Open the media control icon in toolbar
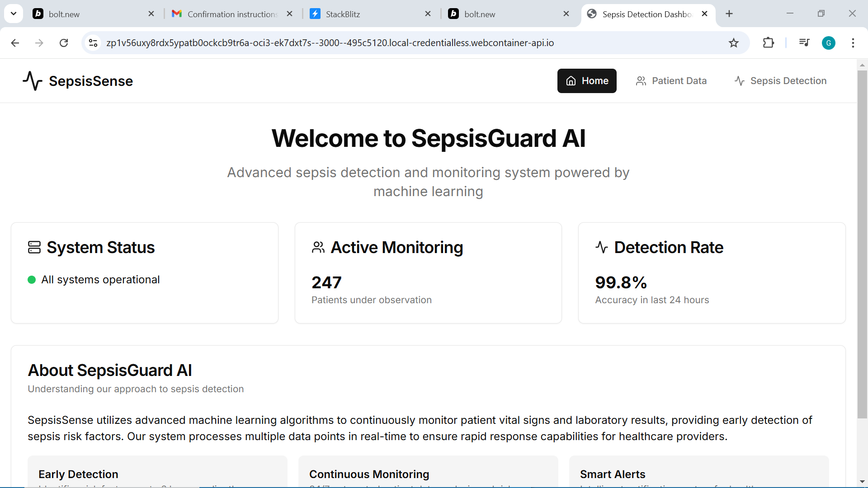This screenshot has height=488, width=868. (804, 43)
